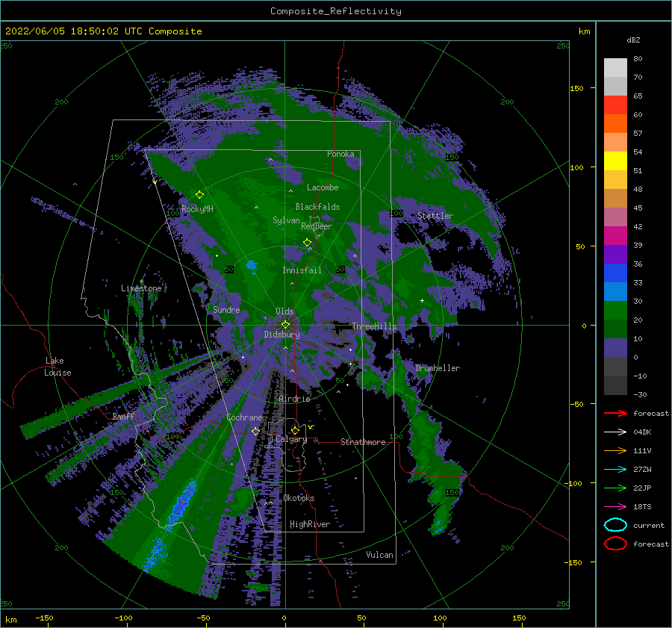Select the dark green 20-10 dBZ swatch
The height and width of the screenshot is (628, 672).
[x=615, y=329]
